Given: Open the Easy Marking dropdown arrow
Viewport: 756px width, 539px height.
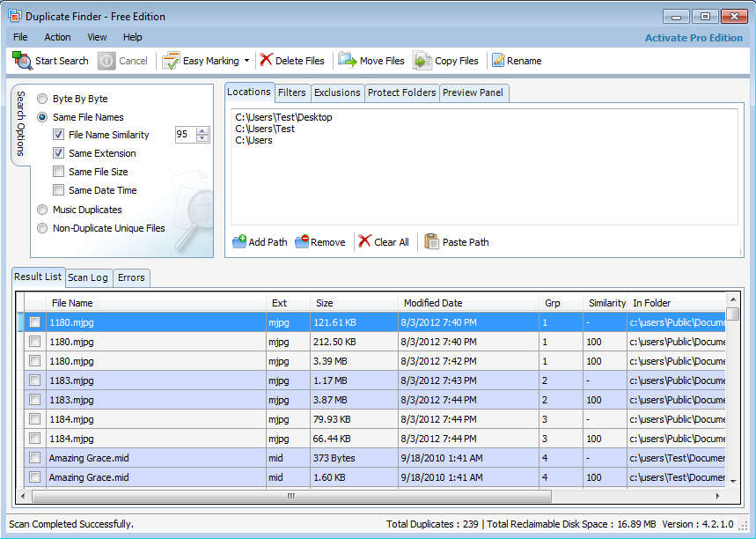Looking at the screenshot, I should [246, 61].
